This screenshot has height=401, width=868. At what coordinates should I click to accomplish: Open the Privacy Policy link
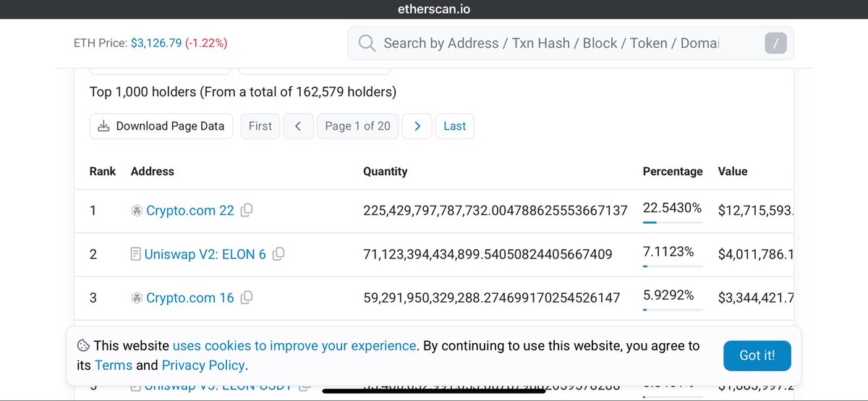[x=203, y=366]
